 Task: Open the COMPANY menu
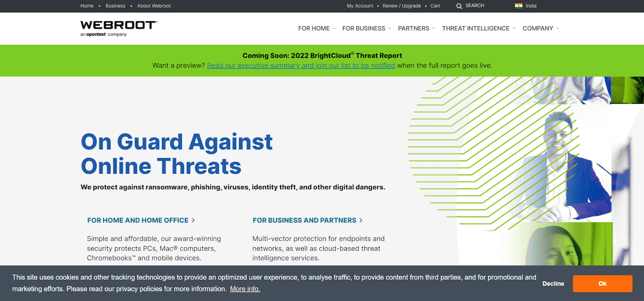[538, 29]
